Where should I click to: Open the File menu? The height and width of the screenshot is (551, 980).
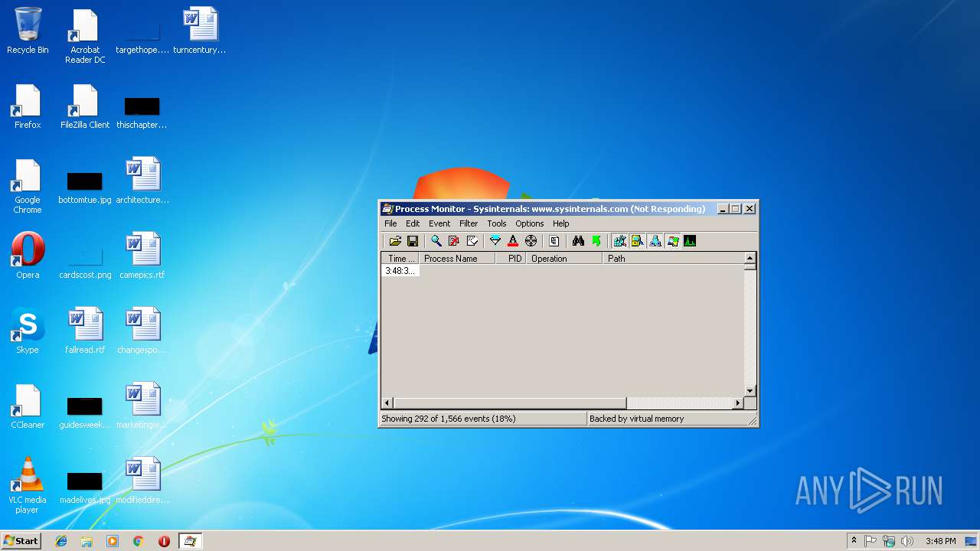coord(390,223)
